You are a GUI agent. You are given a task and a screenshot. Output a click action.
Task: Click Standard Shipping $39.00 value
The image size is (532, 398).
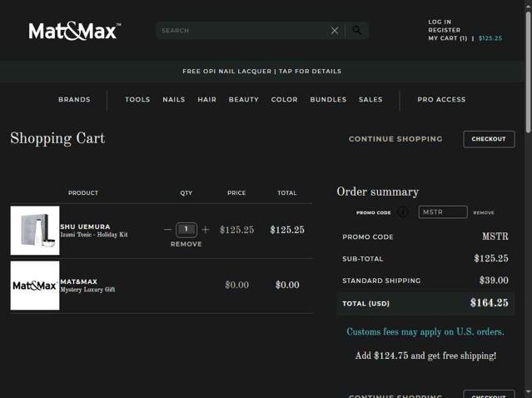click(494, 281)
